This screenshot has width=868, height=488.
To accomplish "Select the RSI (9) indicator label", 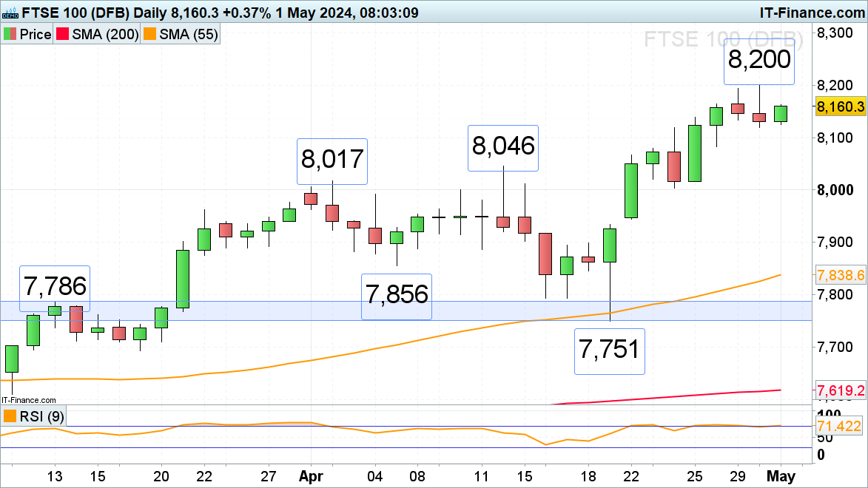I will 42,416.
